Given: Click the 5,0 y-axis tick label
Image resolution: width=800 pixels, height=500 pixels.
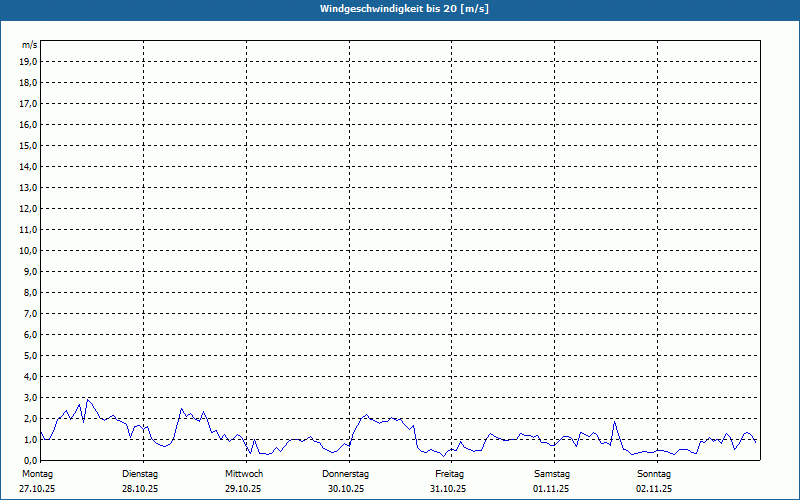Looking at the screenshot, I should (x=30, y=355).
